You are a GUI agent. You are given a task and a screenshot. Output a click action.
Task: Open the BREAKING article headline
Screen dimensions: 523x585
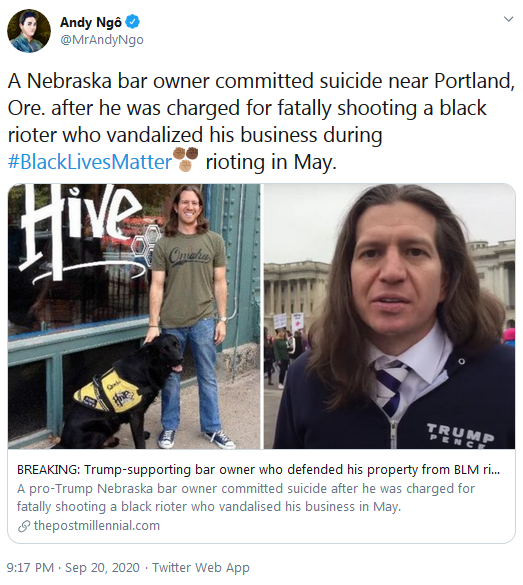click(x=258, y=469)
